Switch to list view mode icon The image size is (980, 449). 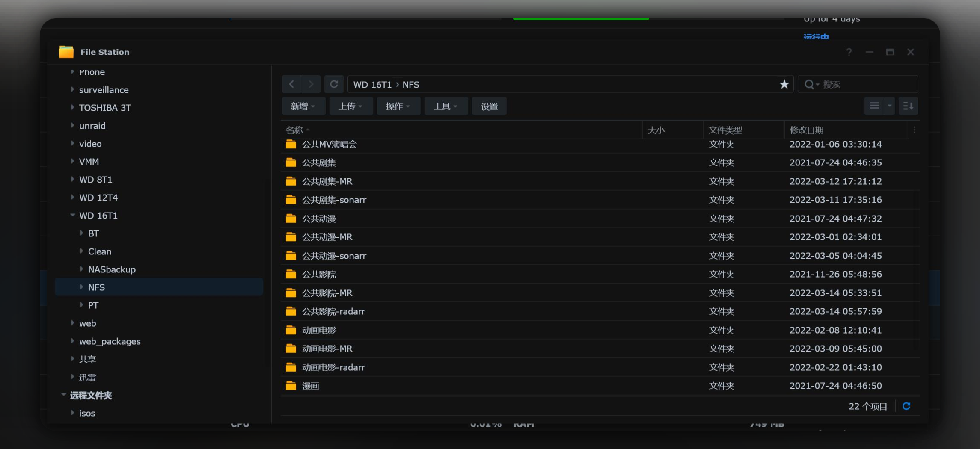tap(874, 106)
